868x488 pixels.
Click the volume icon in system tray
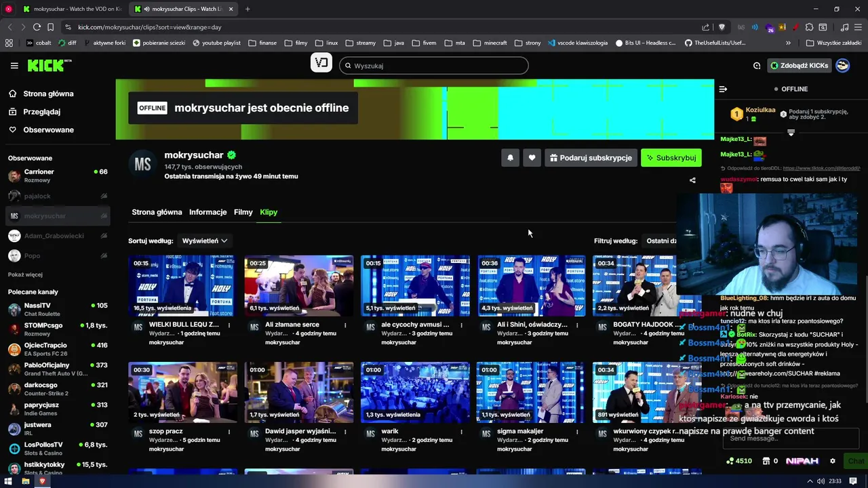click(x=821, y=481)
